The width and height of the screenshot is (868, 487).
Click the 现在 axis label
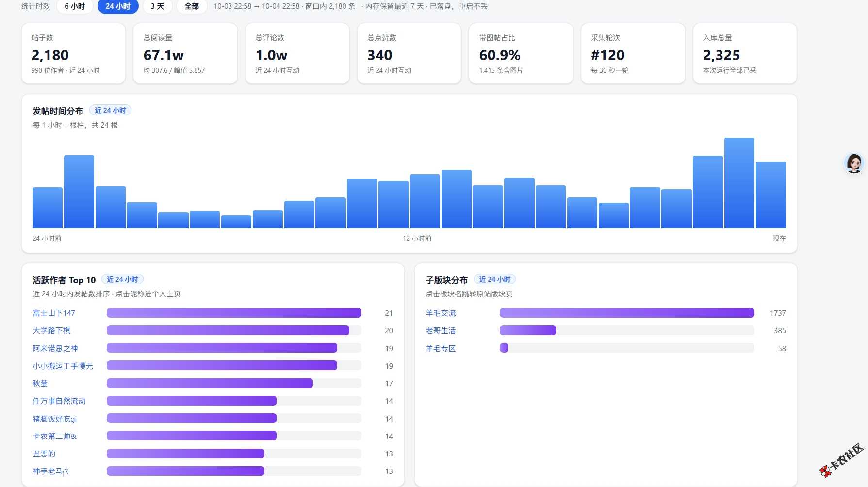click(779, 238)
